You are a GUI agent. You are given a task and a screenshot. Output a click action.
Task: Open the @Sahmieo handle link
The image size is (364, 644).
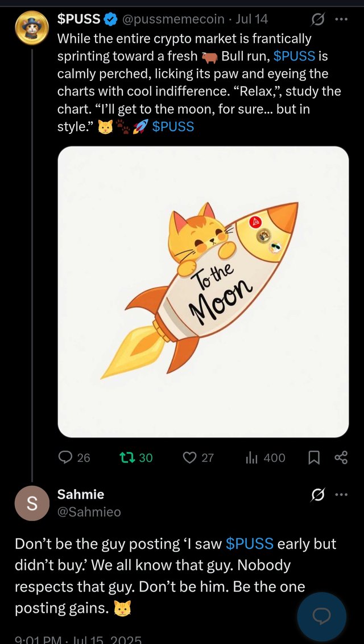coord(89,512)
